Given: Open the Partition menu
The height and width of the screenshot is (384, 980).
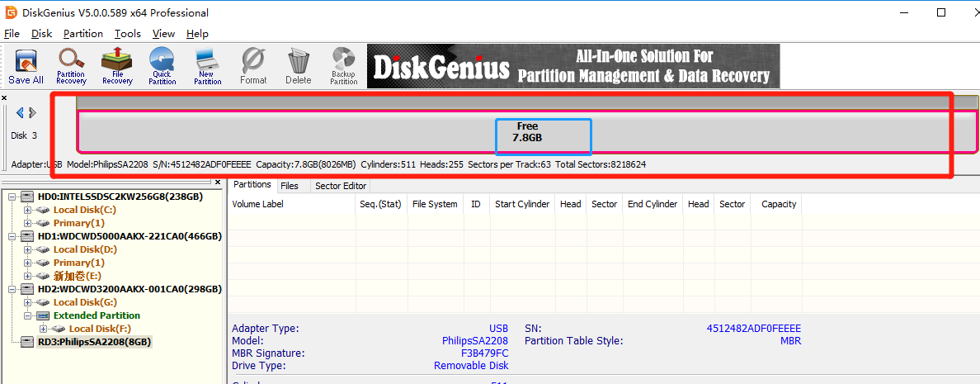Looking at the screenshot, I should (x=83, y=34).
